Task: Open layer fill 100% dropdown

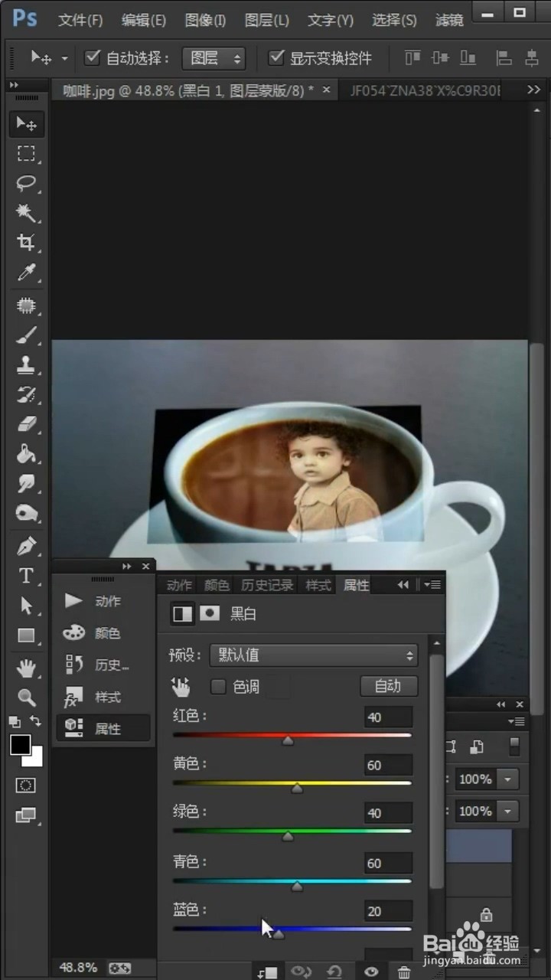Action: tap(508, 811)
